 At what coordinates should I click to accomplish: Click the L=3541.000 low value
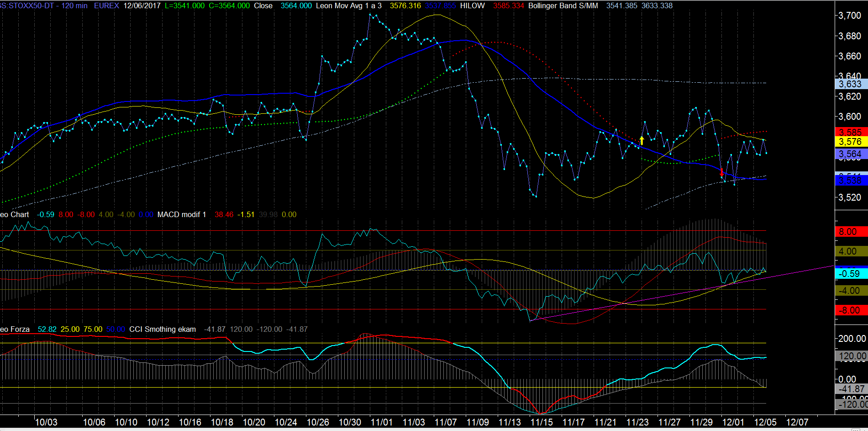click(184, 5)
